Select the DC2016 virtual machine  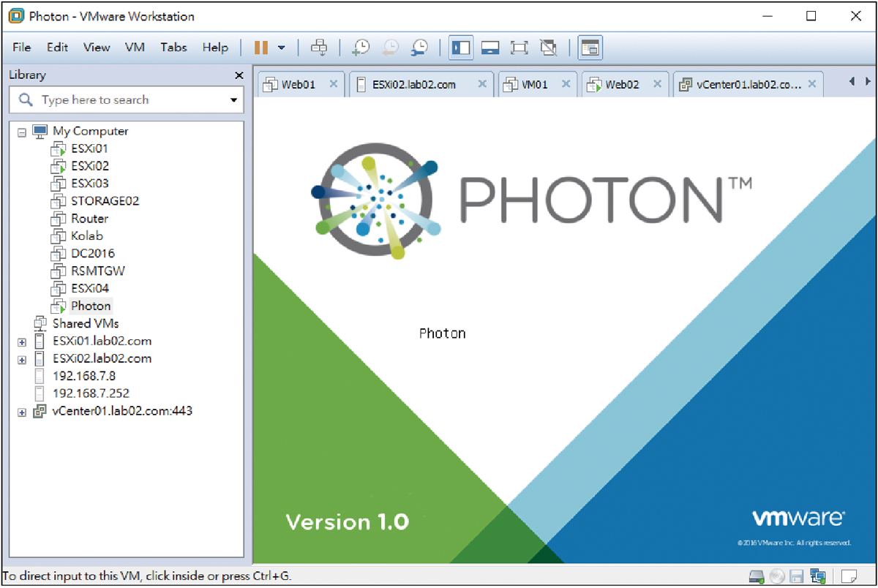(92, 254)
